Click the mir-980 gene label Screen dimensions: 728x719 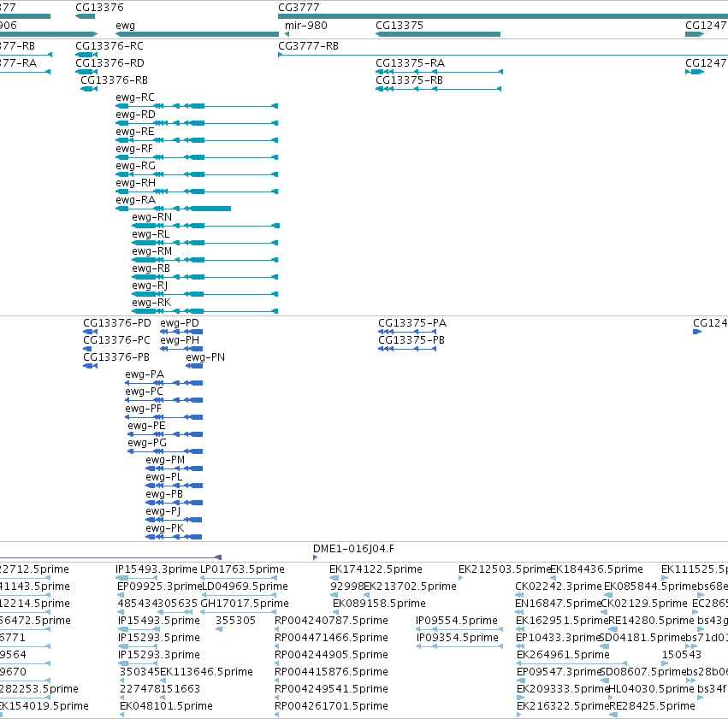click(x=306, y=26)
